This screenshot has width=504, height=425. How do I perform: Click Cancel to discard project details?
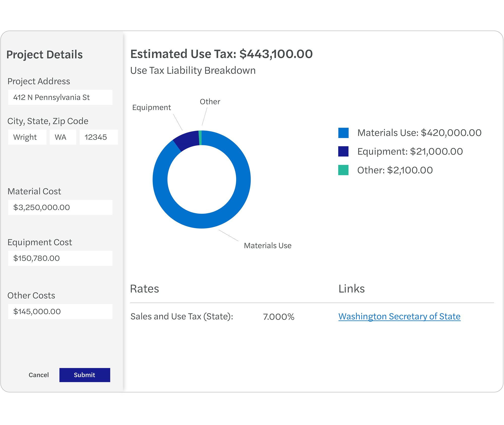pos(39,375)
